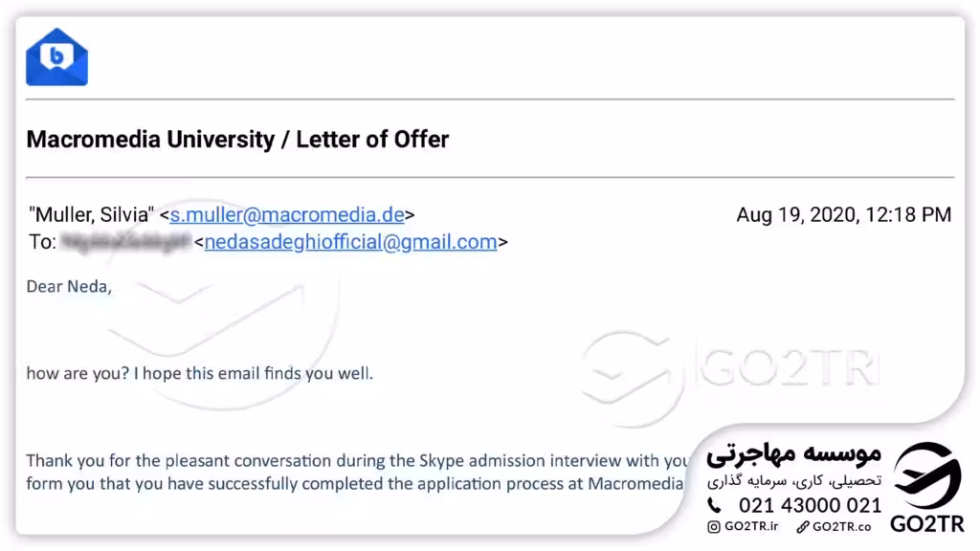Click the "how are you?" sentence

pos(199,373)
